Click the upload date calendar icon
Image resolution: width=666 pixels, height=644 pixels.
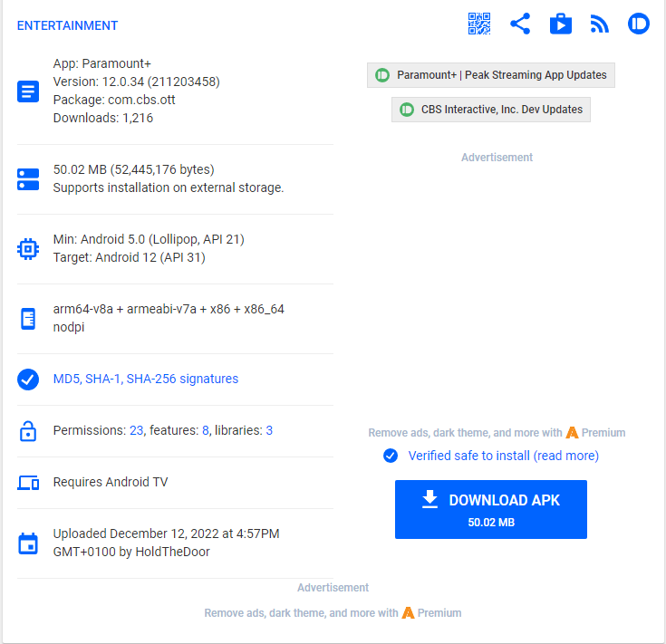click(x=28, y=543)
